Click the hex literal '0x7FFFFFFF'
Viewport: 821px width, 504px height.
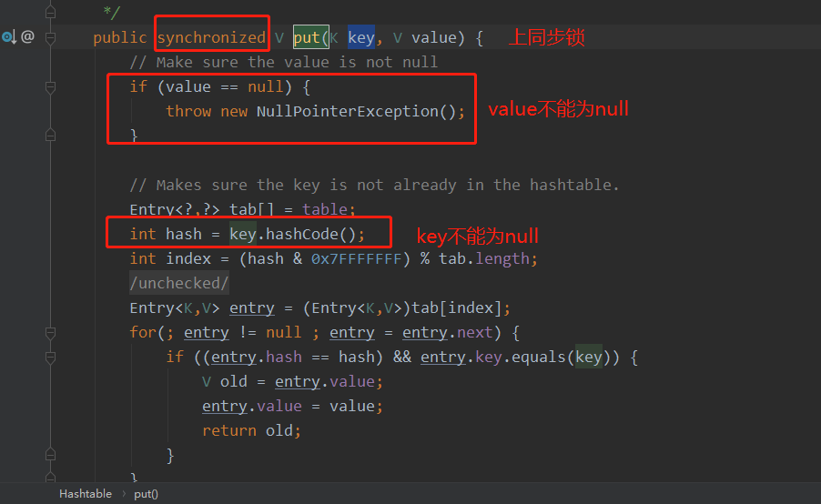(356, 258)
